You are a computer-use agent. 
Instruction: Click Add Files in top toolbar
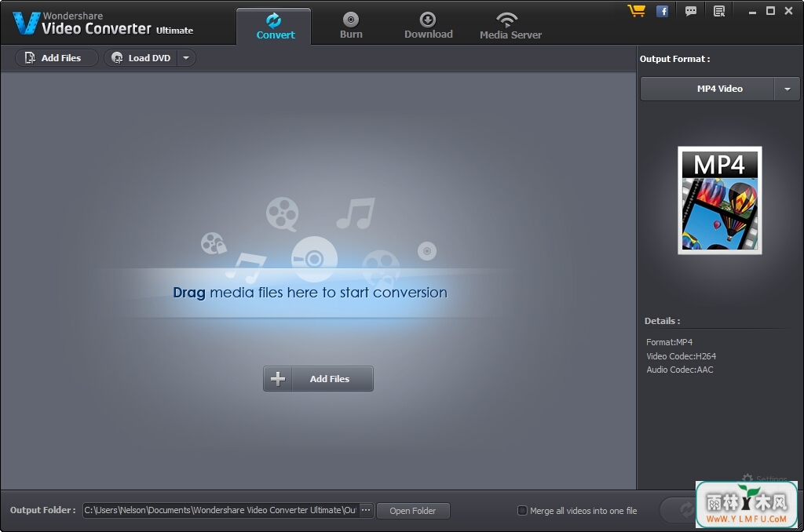[57, 58]
